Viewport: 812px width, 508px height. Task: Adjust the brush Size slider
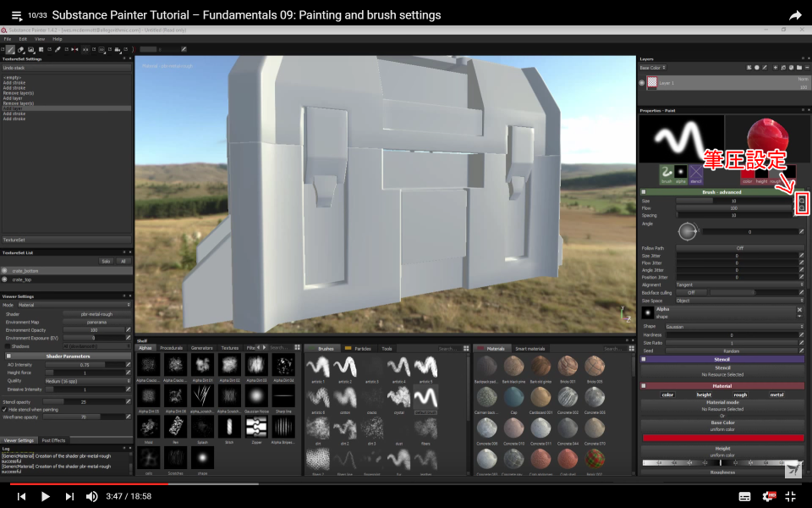(x=733, y=201)
